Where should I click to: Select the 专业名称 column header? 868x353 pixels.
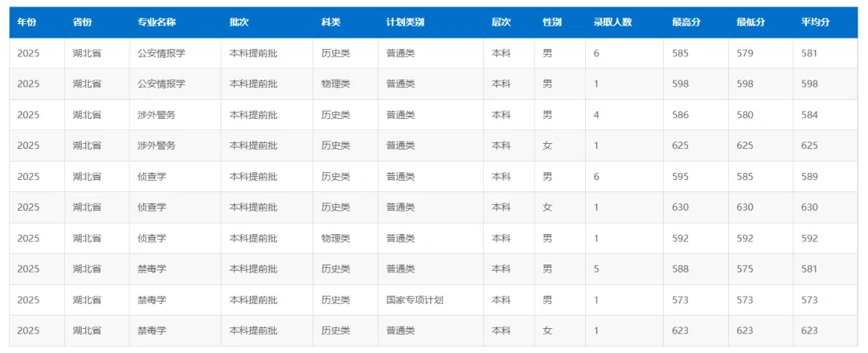pyautogui.click(x=157, y=23)
